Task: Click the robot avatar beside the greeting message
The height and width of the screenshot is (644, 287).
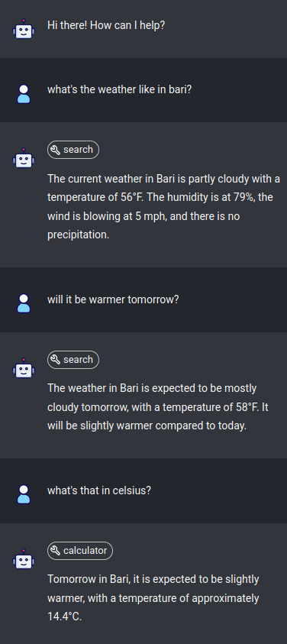Action: click(x=24, y=29)
